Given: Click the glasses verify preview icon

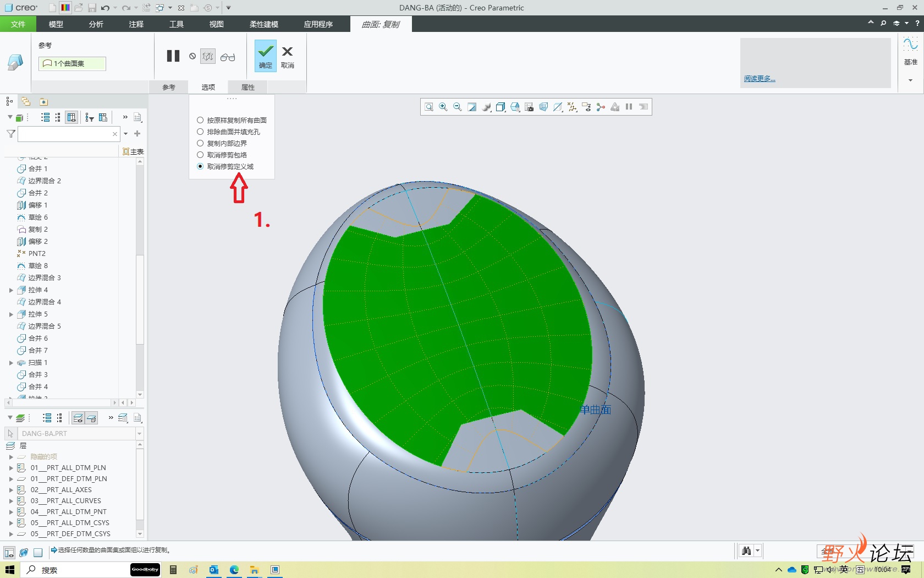Looking at the screenshot, I should pyautogui.click(x=228, y=57).
